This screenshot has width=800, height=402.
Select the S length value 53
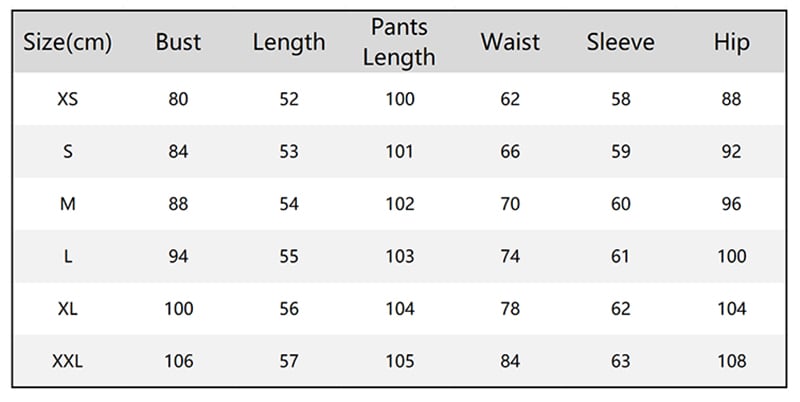(289, 152)
